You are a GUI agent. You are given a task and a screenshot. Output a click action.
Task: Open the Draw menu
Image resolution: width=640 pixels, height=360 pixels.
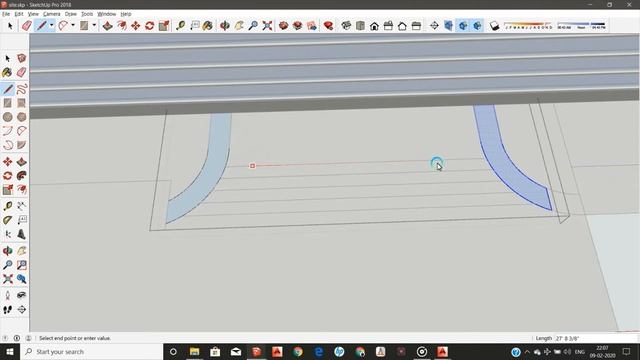[x=71, y=14]
